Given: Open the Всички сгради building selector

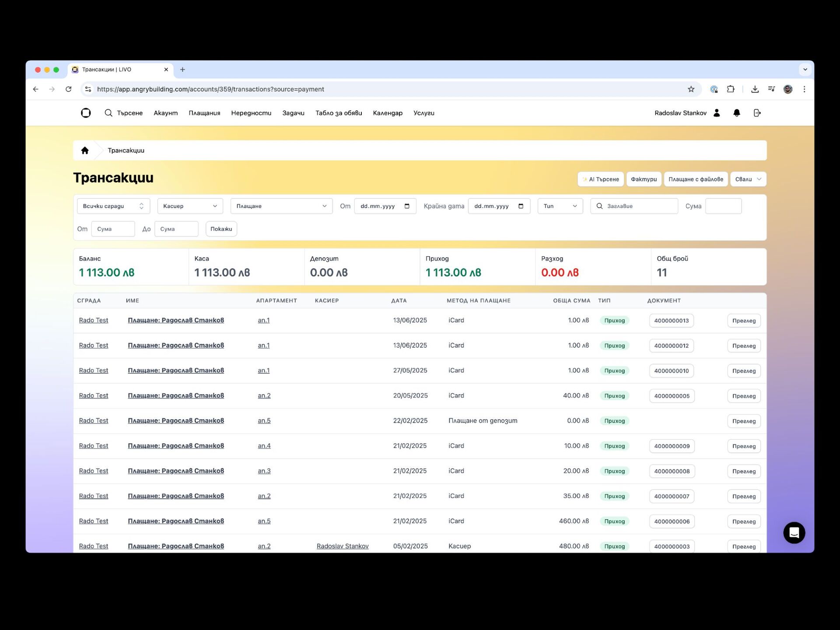Looking at the screenshot, I should click(113, 206).
